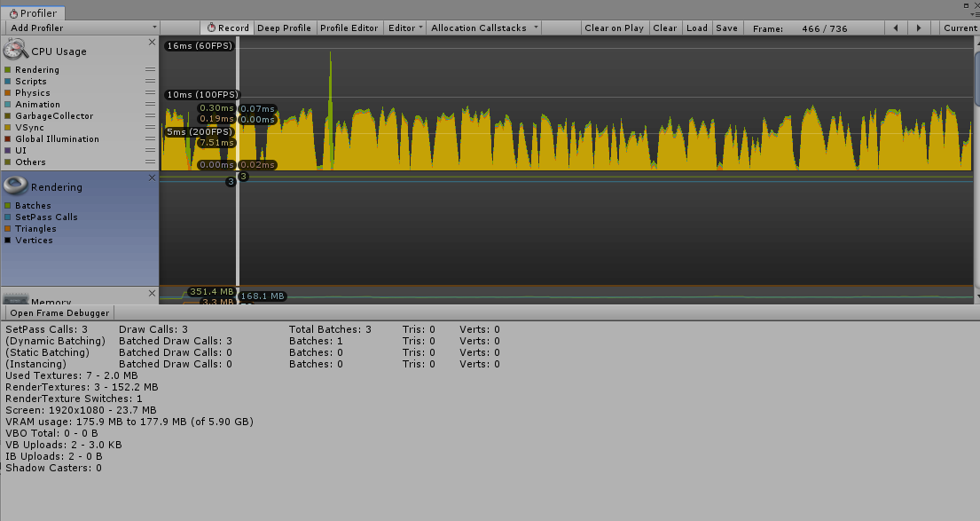Open the Allocation Callstacks dropdown

pyautogui.click(x=483, y=28)
